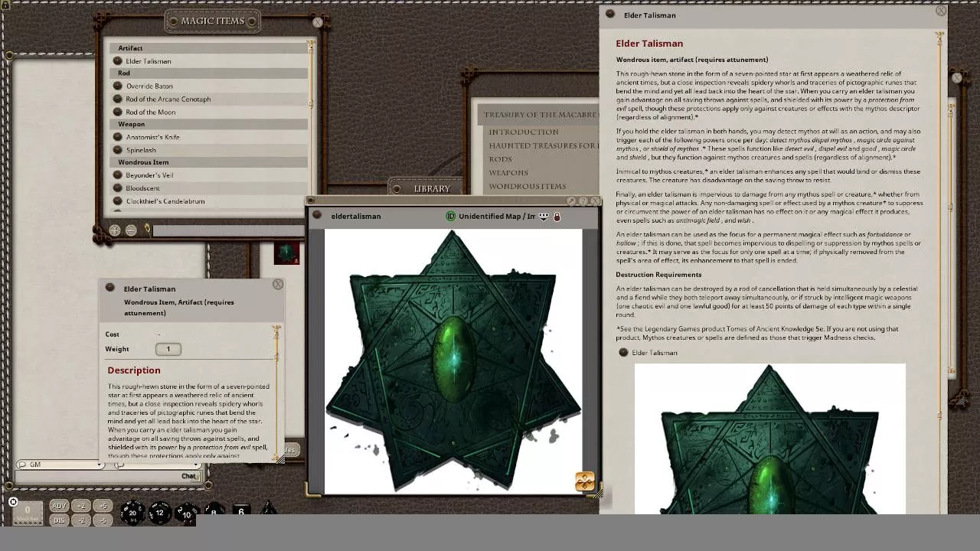Open Haunted Treasures section in Treasury window

[x=543, y=145]
